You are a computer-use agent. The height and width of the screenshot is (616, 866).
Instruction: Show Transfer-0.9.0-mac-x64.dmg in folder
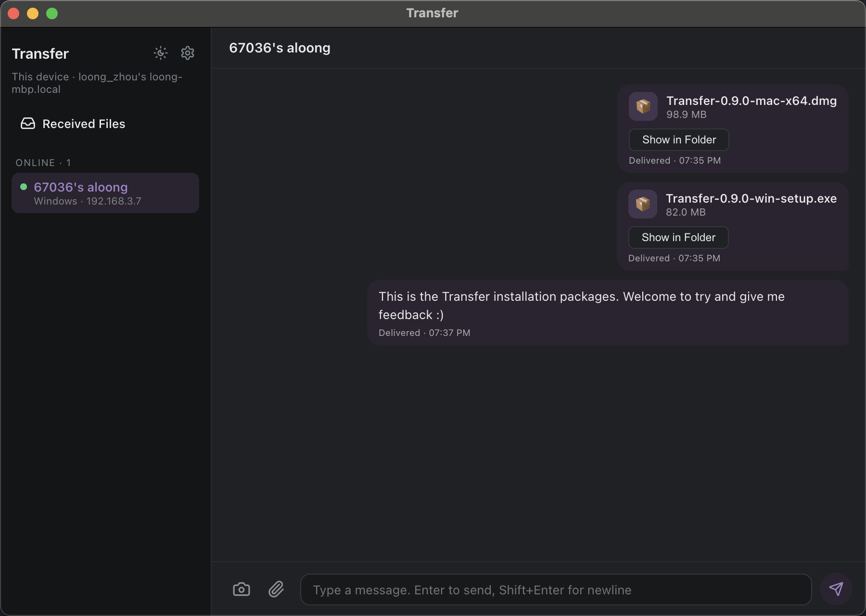click(679, 140)
